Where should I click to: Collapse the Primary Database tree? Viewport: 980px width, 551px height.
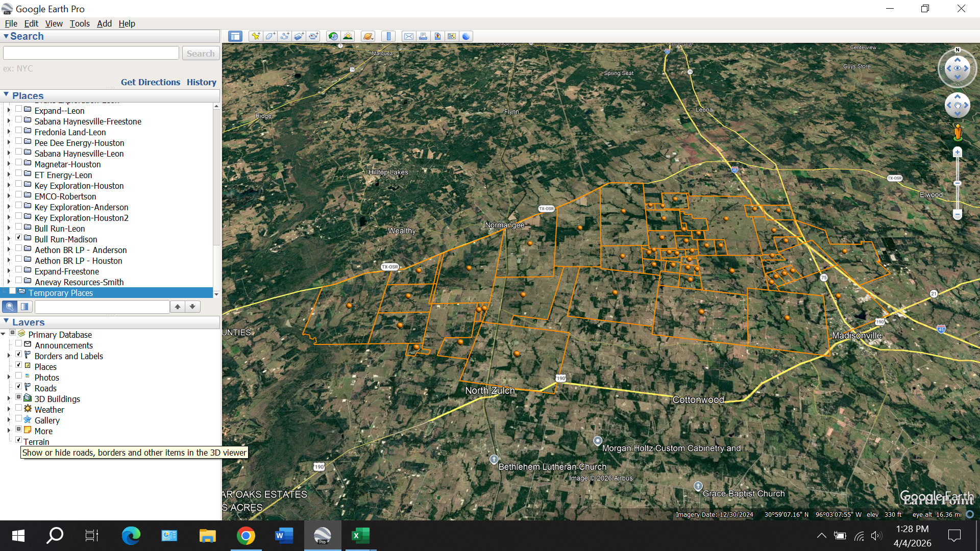(x=4, y=334)
